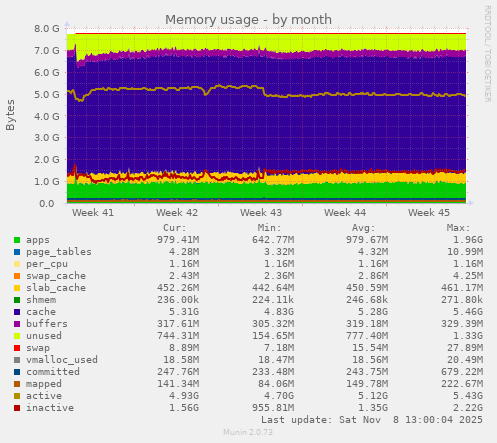
Task: Click cache min value 4.83G
Action: (279, 312)
